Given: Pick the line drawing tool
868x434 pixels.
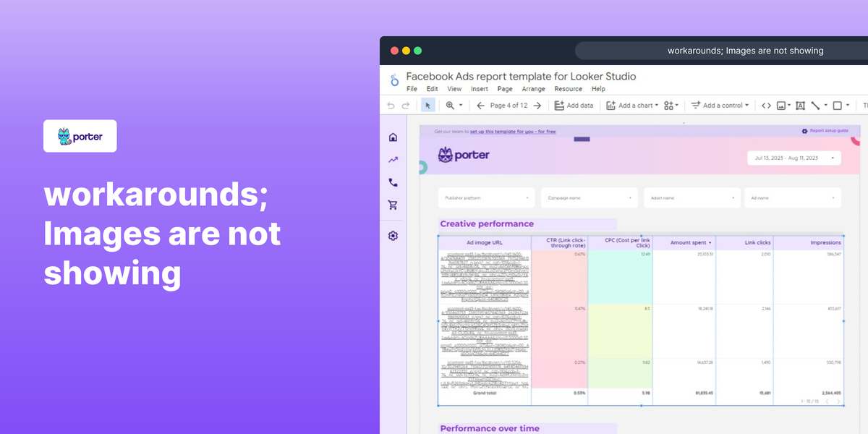Looking at the screenshot, I should (x=817, y=105).
